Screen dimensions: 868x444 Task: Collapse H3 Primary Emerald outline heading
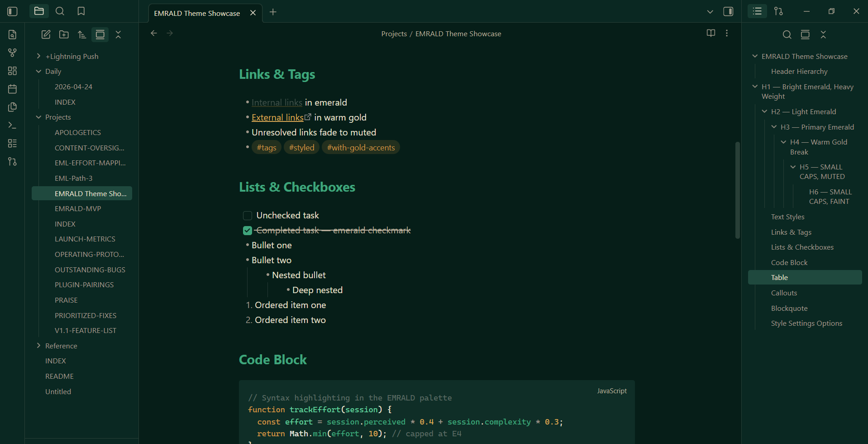click(x=774, y=127)
